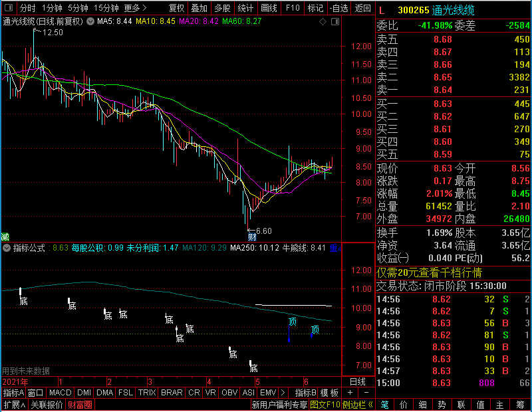
Task: Switch to 筹 chip distribution tab
Action: click(520, 405)
